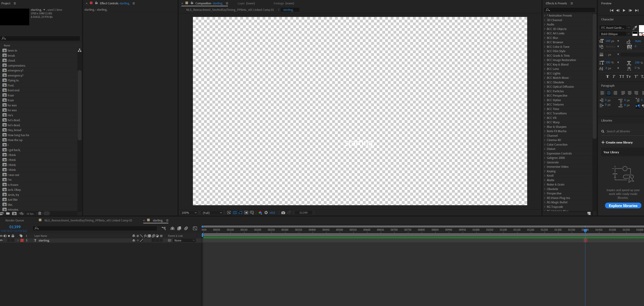The width and height of the screenshot is (644, 306).
Task: Hide the 'starting,' layer with the eye toggle
Action: (2, 240)
